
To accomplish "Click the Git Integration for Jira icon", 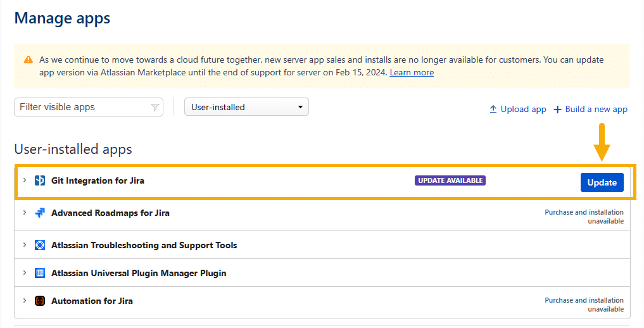I will tap(40, 180).
